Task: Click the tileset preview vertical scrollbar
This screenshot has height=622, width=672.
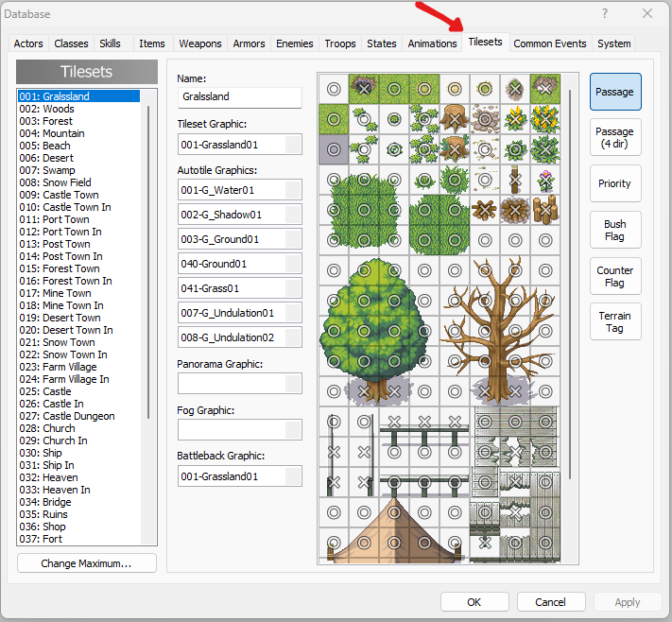Action: tap(570, 285)
